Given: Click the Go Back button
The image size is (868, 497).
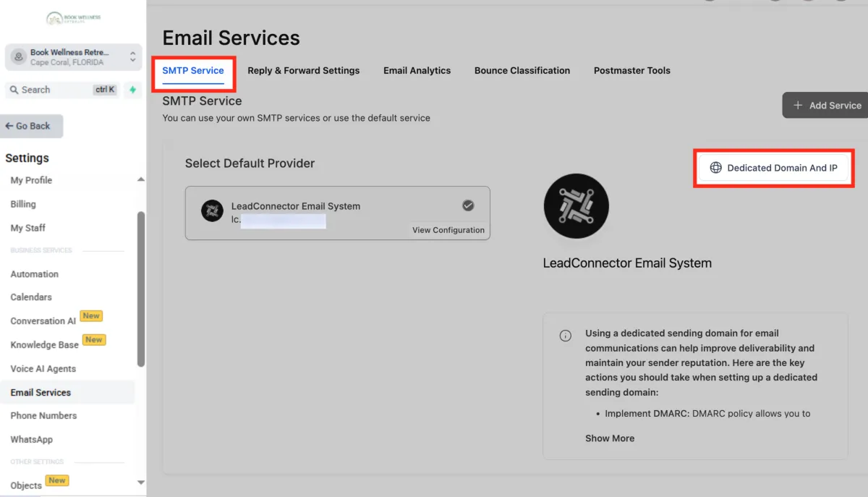Looking at the screenshot, I should [x=32, y=126].
